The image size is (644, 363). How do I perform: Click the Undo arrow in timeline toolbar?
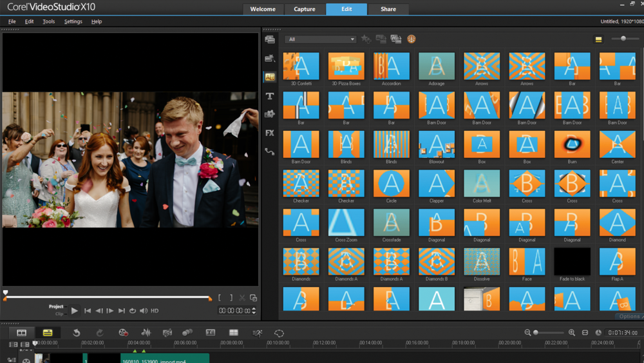(x=77, y=333)
